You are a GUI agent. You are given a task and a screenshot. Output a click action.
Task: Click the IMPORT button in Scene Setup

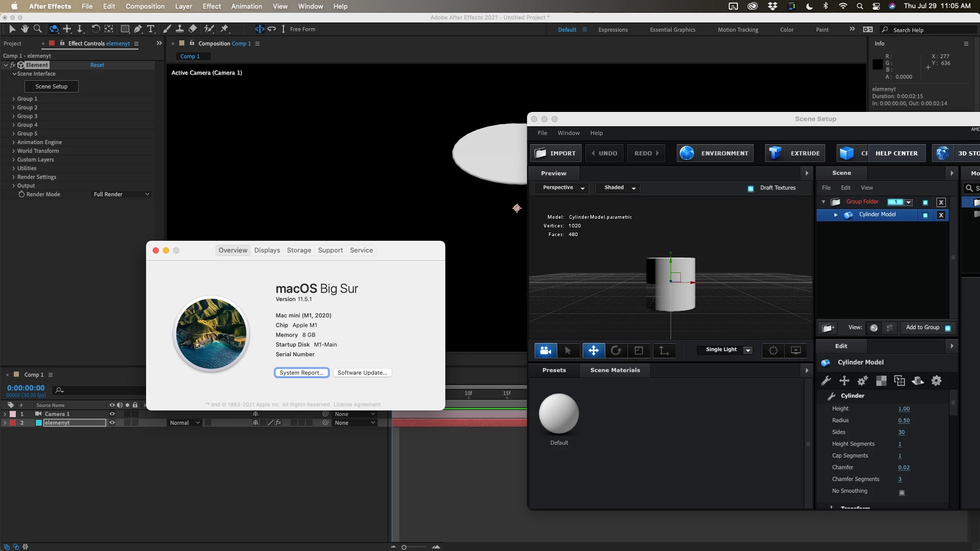(x=556, y=153)
